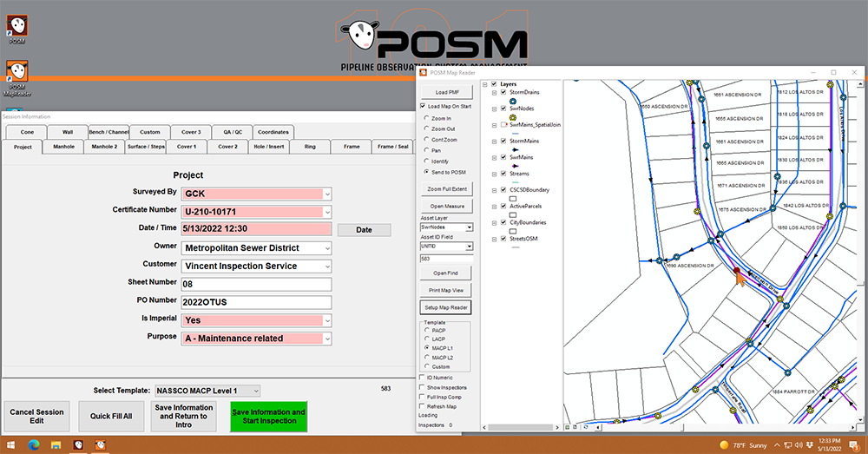The width and height of the screenshot is (868, 454).
Task: Click the SwrNodes yellow circle symbol
Action: tap(513, 117)
